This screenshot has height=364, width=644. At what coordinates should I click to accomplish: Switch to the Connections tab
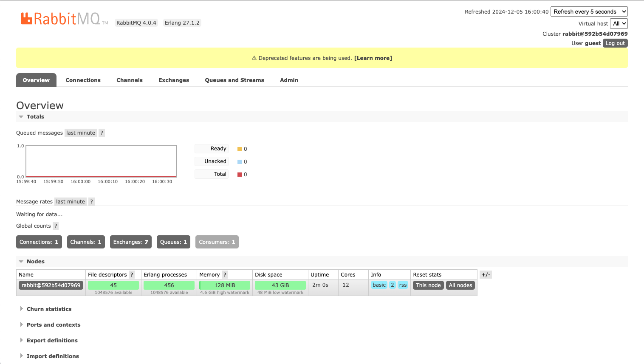83,80
